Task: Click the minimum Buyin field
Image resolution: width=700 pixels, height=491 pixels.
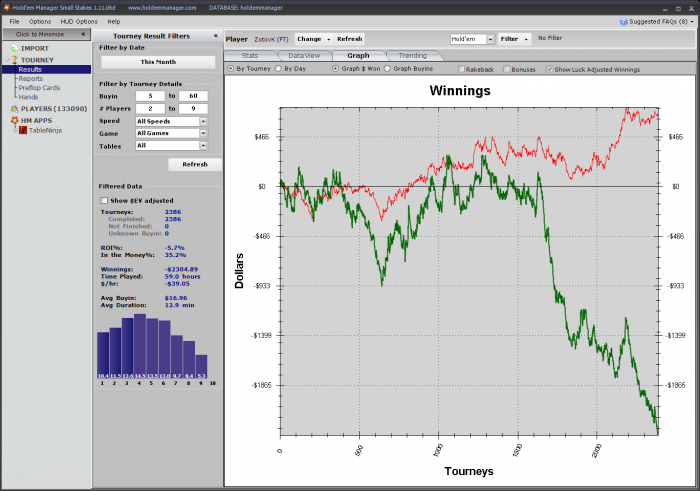Action: [150, 96]
